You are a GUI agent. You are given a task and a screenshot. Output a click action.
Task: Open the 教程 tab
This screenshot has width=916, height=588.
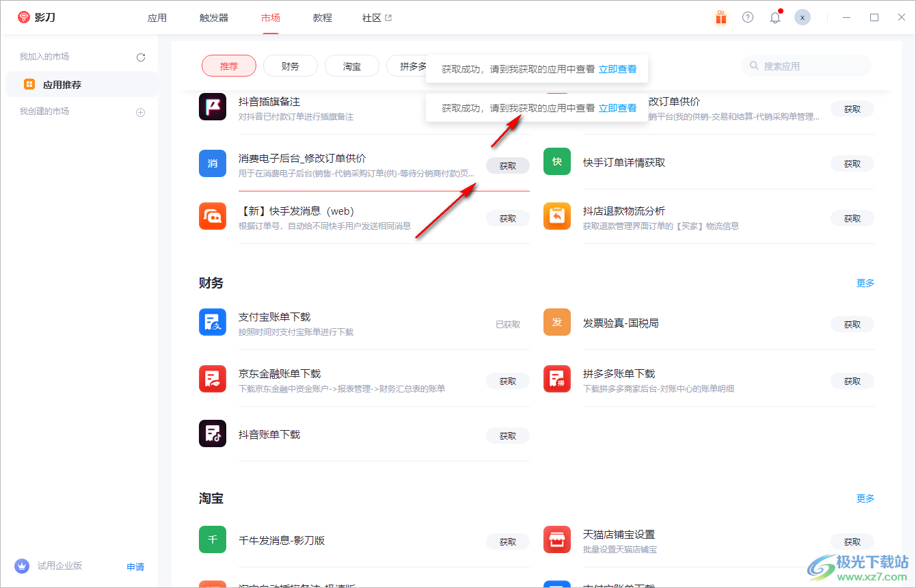(x=323, y=18)
